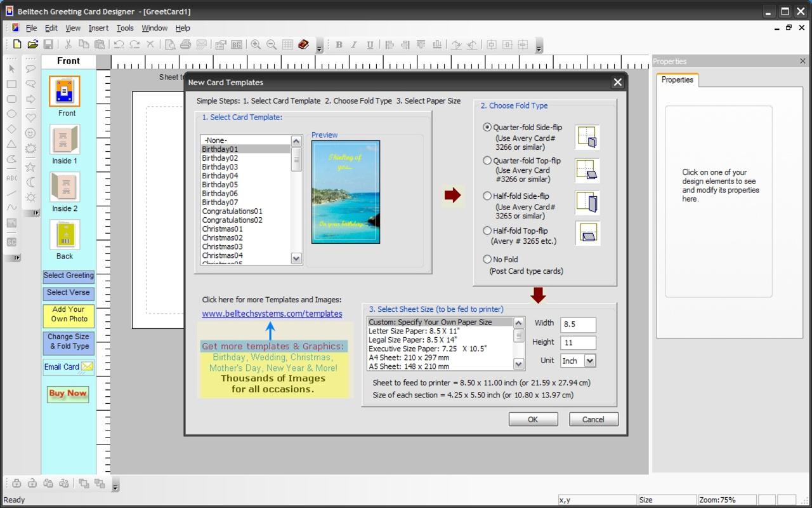
Task: Click template list scroll up arrow
Action: 296,140
